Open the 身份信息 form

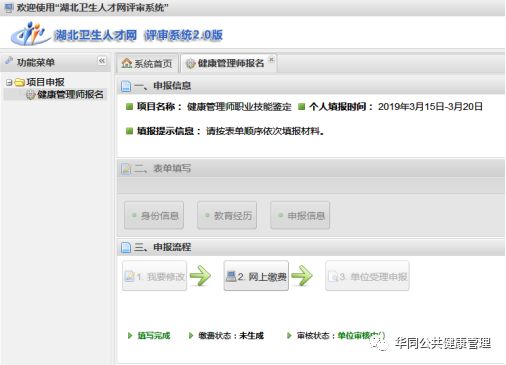(x=154, y=215)
